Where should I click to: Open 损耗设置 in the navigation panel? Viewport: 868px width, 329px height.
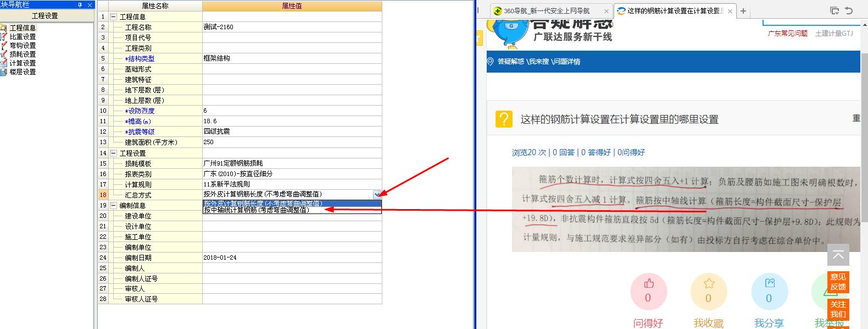(x=23, y=54)
